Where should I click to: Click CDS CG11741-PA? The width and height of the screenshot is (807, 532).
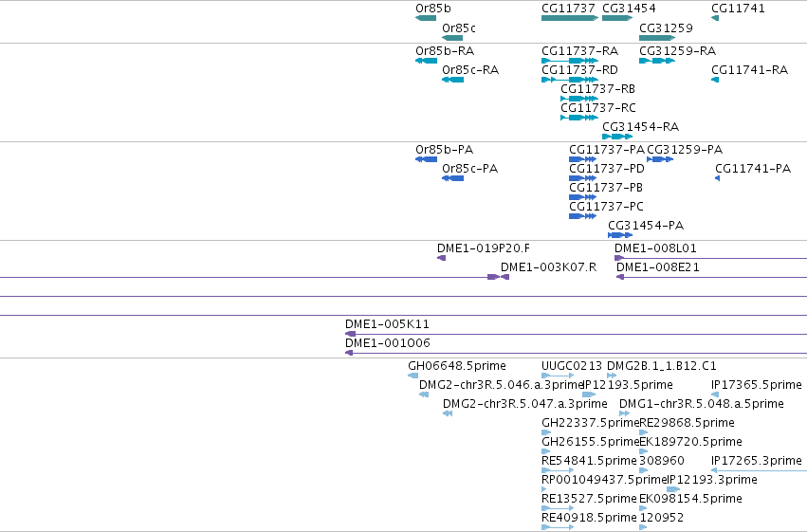click(753, 169)
